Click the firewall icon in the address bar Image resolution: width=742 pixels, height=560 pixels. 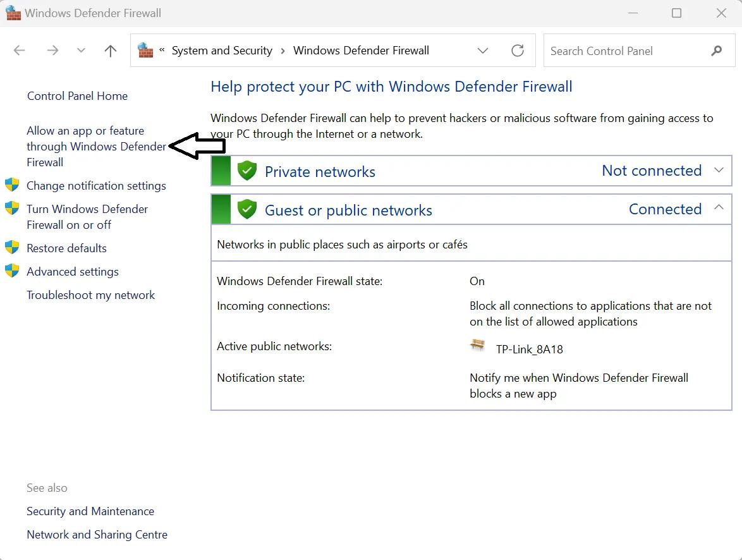[145, 50]
